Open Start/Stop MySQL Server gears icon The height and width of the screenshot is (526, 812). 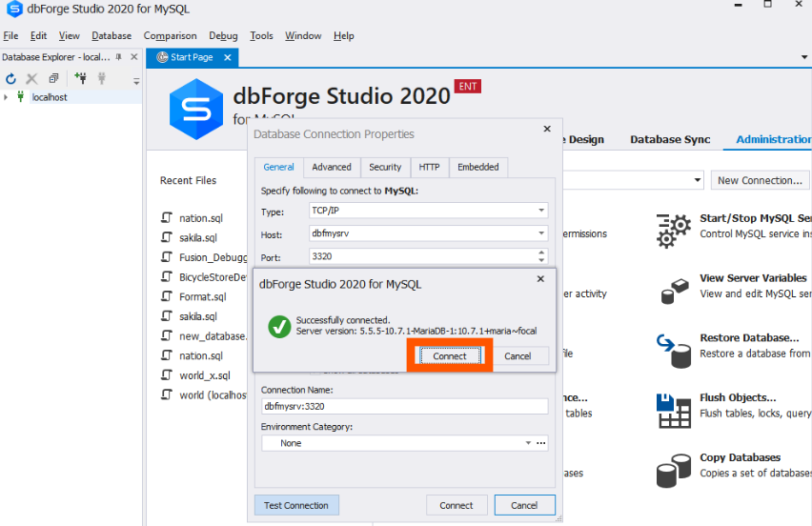click(x=674, y=229)
